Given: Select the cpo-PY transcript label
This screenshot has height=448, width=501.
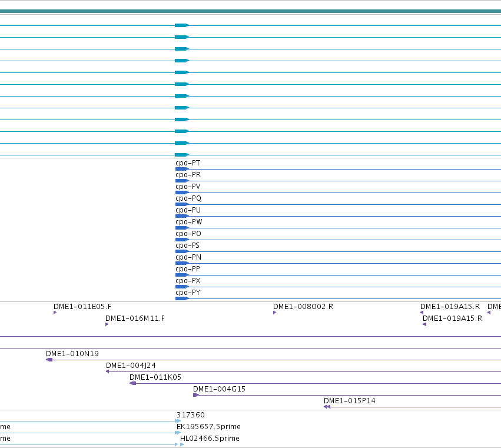Looking at the screenshot, I should [188, 293].
